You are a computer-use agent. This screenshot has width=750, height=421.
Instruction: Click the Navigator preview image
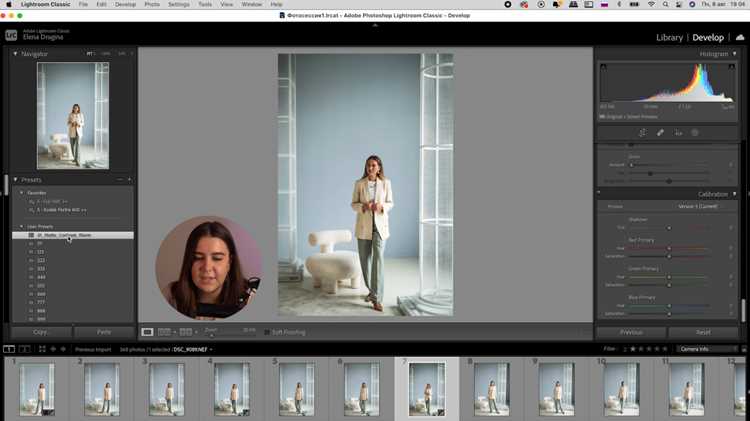pyautogui.click(x=73, y=116)
